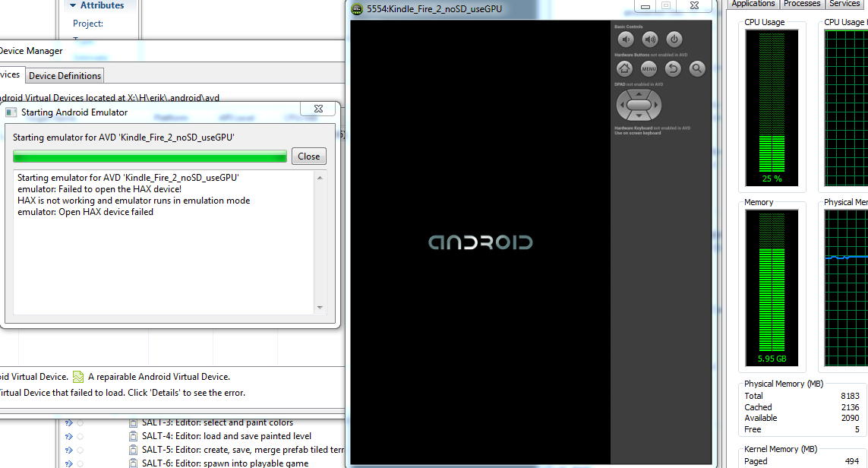Collapse the Attributes section

click(72, 5)
